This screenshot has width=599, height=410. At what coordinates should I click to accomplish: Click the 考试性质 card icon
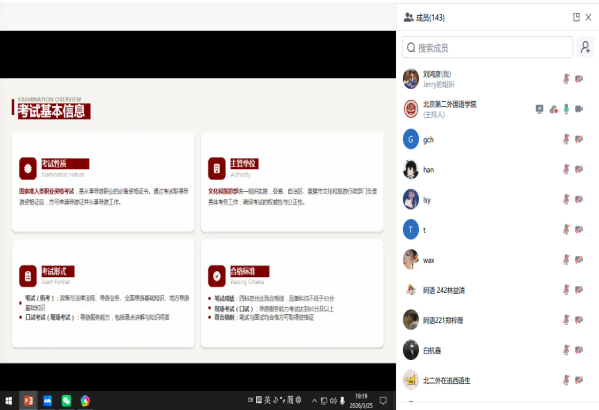tap(28, 169)
